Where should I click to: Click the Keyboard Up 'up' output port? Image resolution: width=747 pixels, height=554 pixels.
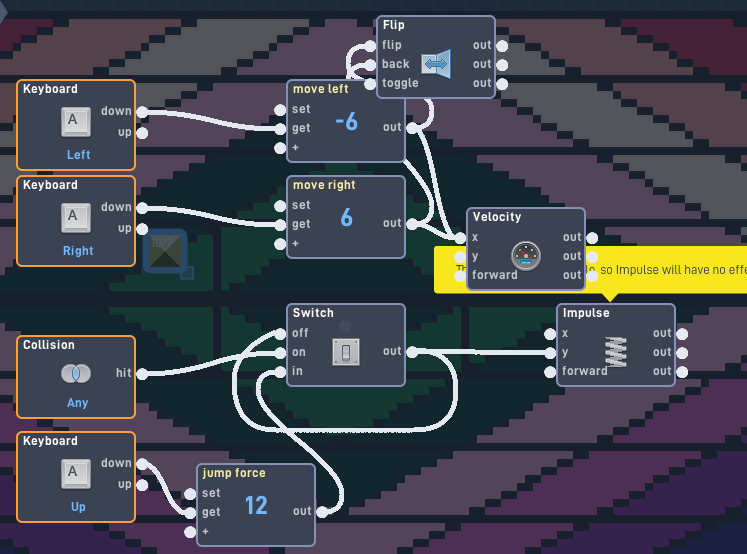(142, 485)
